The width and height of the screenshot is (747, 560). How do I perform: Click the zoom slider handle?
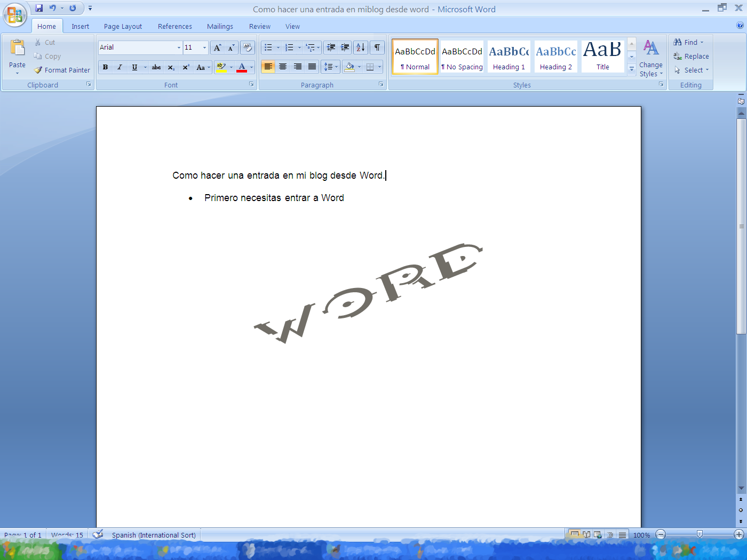tap(700, 534)
